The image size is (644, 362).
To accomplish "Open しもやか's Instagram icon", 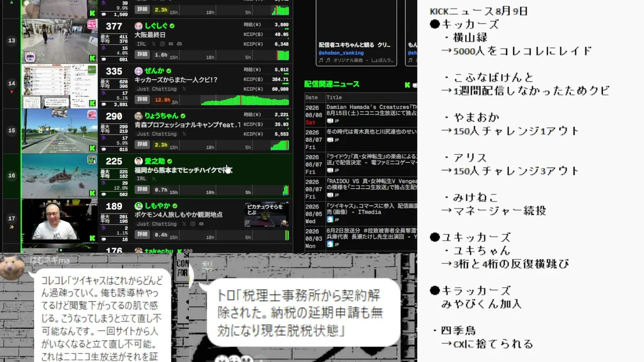I will pyautogui.click(x=192, y=224).
